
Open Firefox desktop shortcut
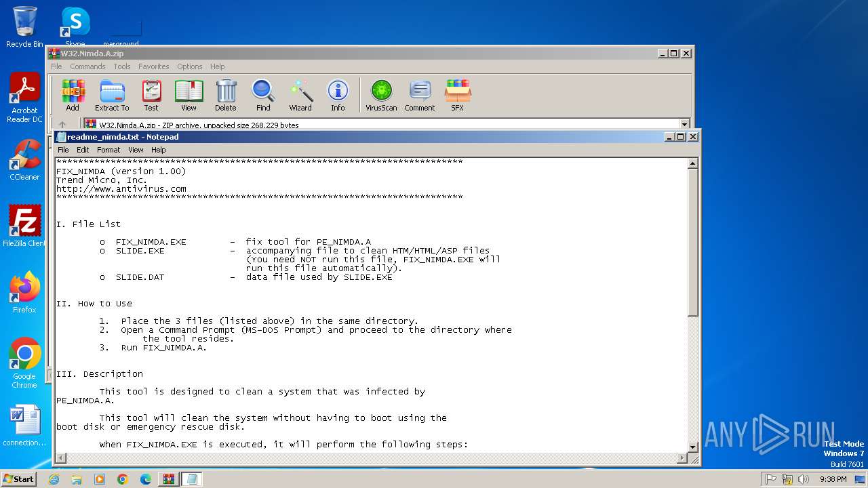tap(24, 292)
